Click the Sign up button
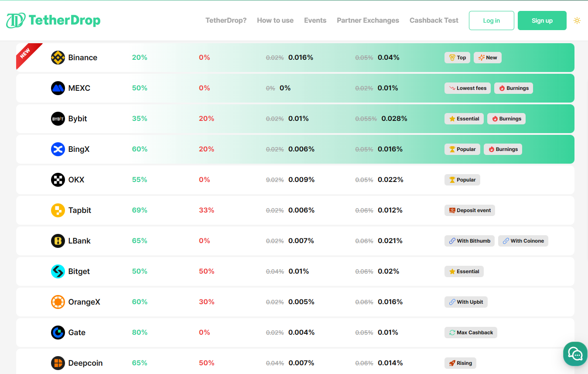Viewport: 588px width, 374px height. 542,21
